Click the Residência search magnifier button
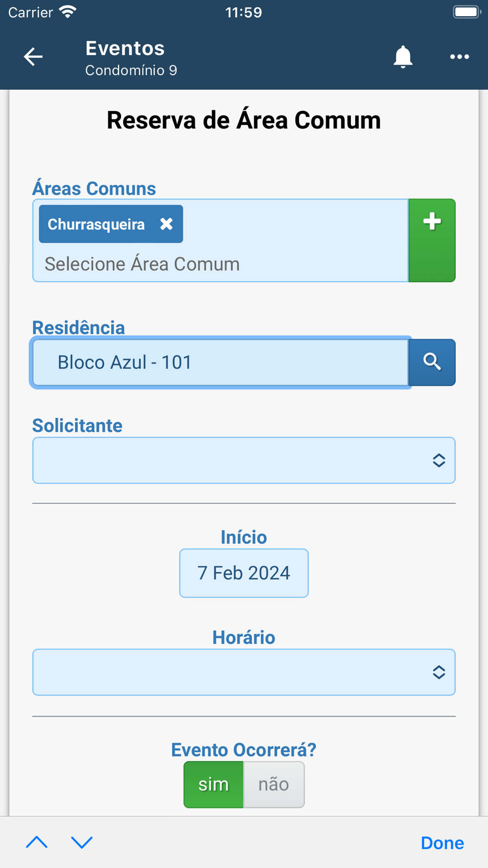The image size is (488, 868). coord(432,362)
